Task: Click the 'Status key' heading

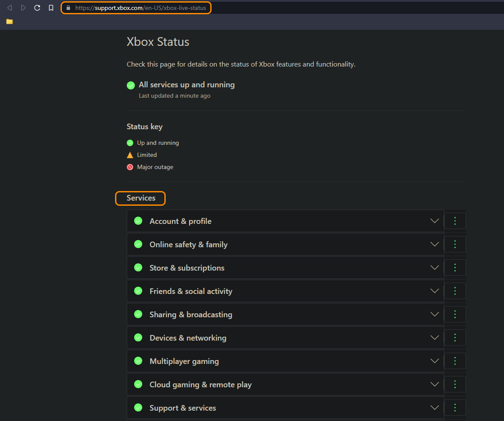Action: [x=144, y=127]
